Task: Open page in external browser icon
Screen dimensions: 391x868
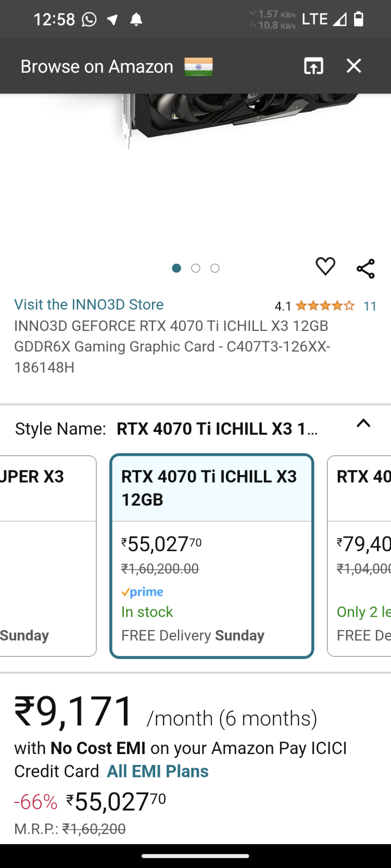Action: point(313,66)
